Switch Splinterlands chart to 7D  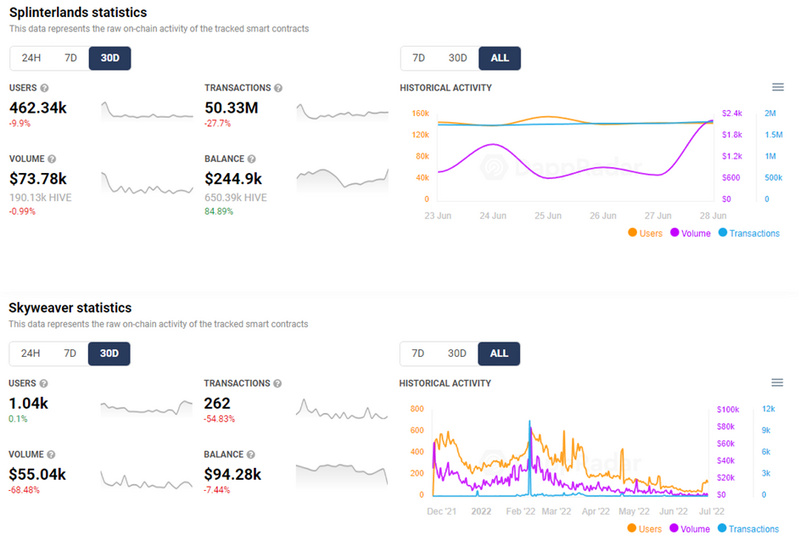point(419,58)
